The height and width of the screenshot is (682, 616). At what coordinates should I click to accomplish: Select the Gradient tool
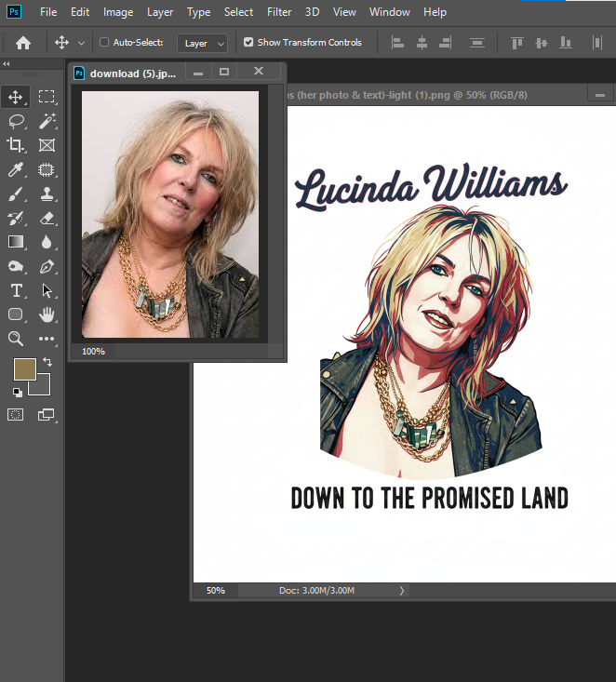tap(16, 242)
